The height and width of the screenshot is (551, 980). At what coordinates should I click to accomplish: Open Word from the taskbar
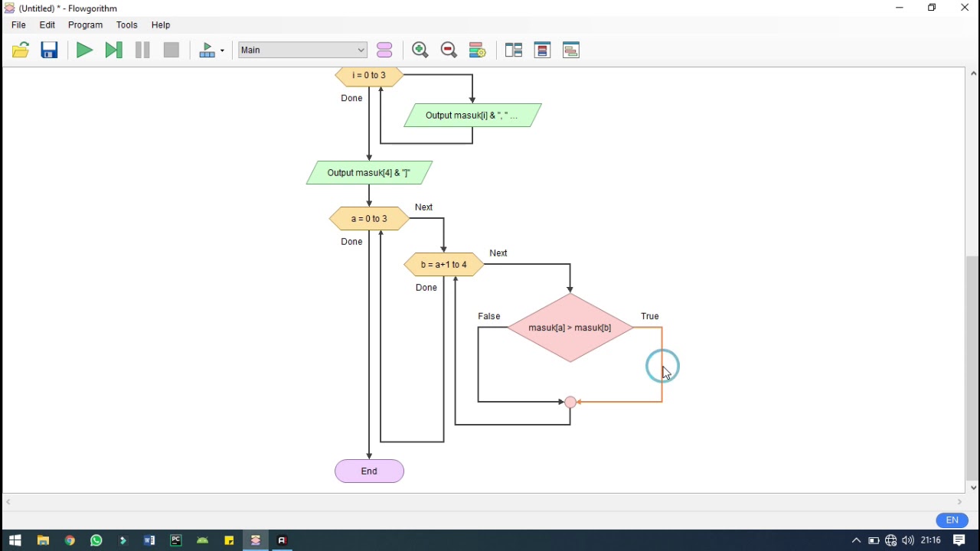point(149,540)
